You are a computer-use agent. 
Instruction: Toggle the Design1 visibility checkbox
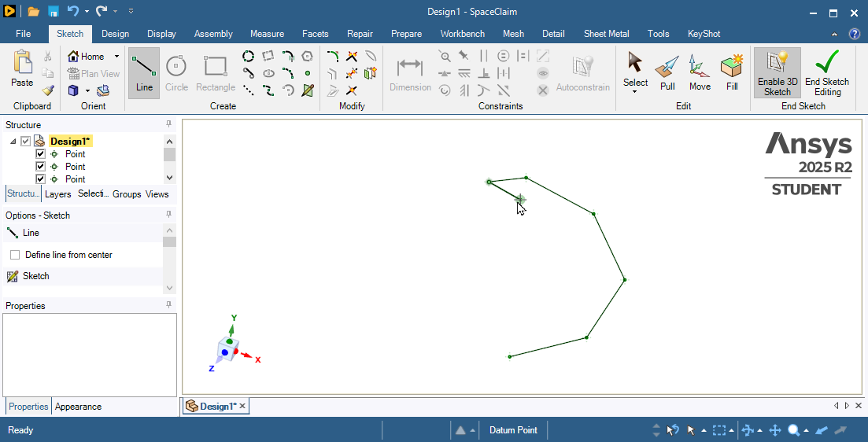tap(25, 142)
